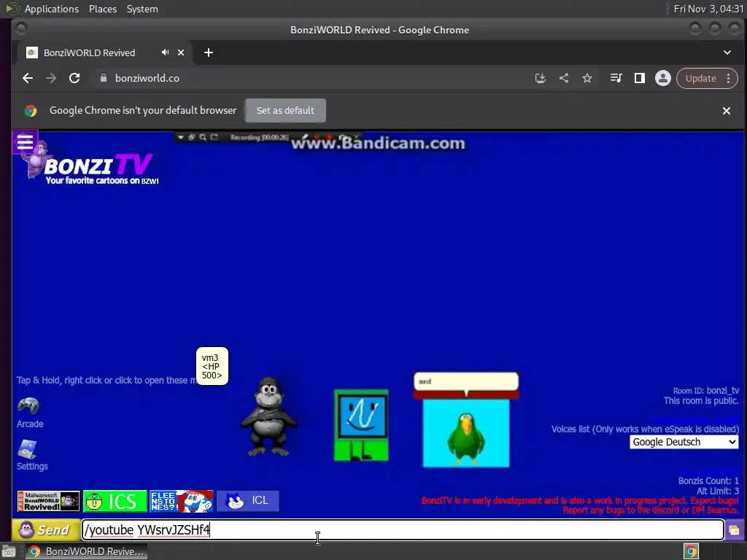Screen dimensions: 747x560
Task: Open the Applications menu
Action: [52, 9]
